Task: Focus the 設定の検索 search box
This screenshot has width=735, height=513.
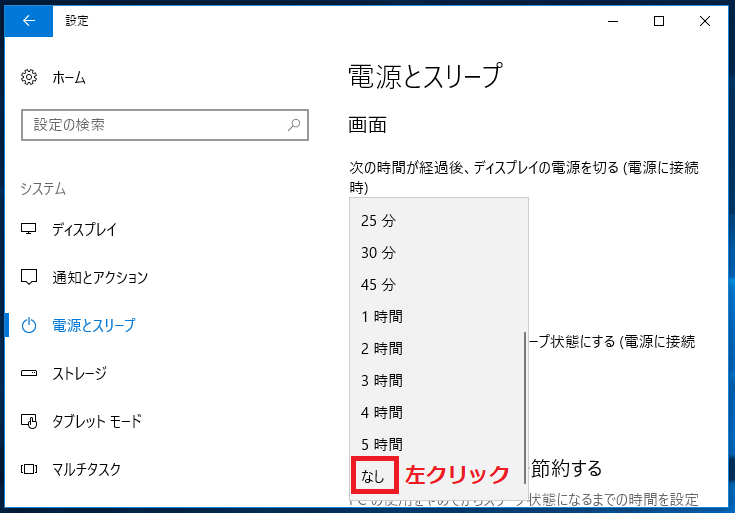Action: (x=165, y=125)
